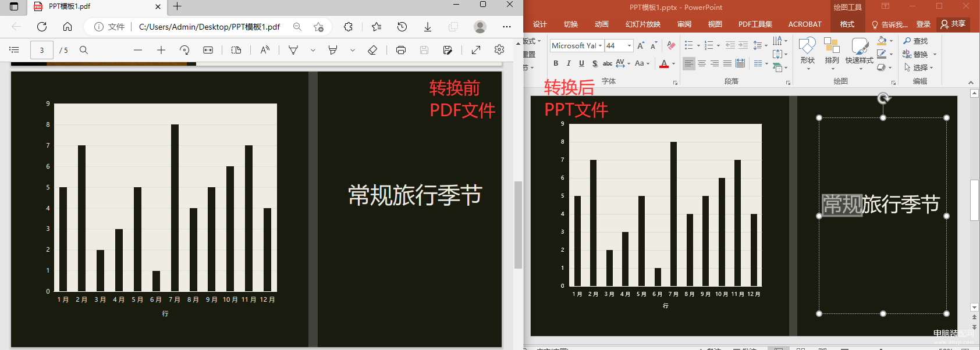Open the 审阅 ribbon tab
This screenshot has width=980, height=350.
tap(684, 24)
